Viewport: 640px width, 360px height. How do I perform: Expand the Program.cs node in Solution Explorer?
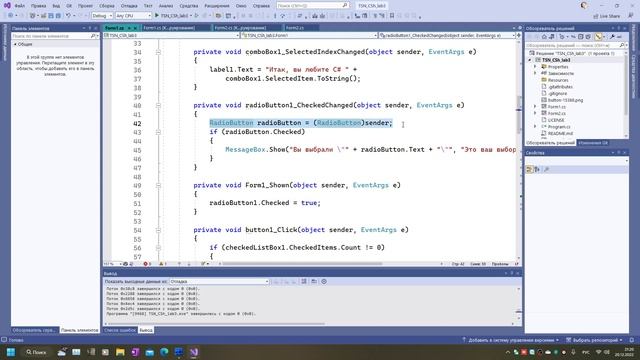pos(535,127)
